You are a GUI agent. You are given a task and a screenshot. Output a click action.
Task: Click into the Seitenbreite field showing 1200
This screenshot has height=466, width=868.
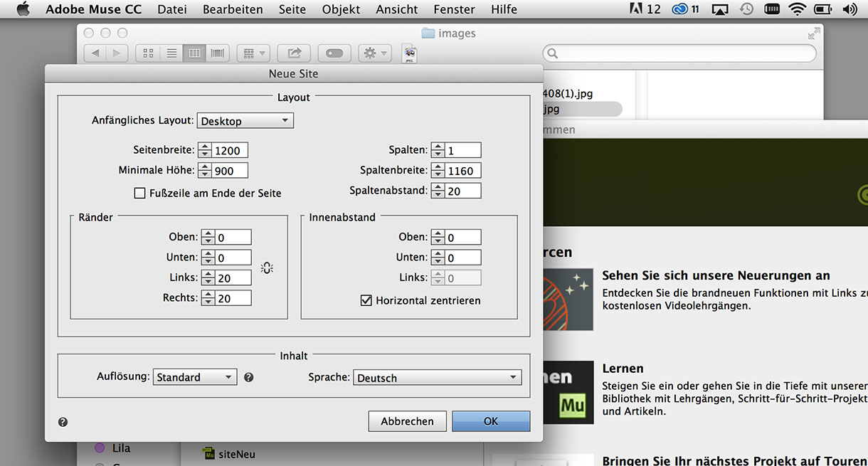[x=231, y=150]
